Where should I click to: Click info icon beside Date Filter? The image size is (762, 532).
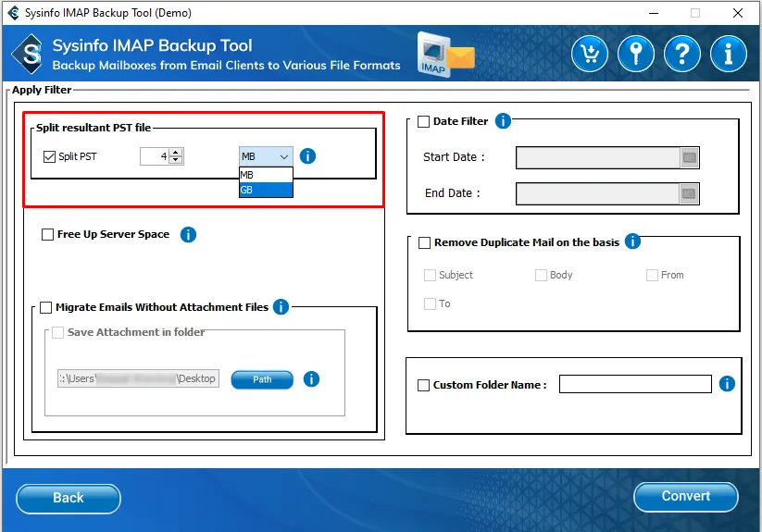point(503,121)
